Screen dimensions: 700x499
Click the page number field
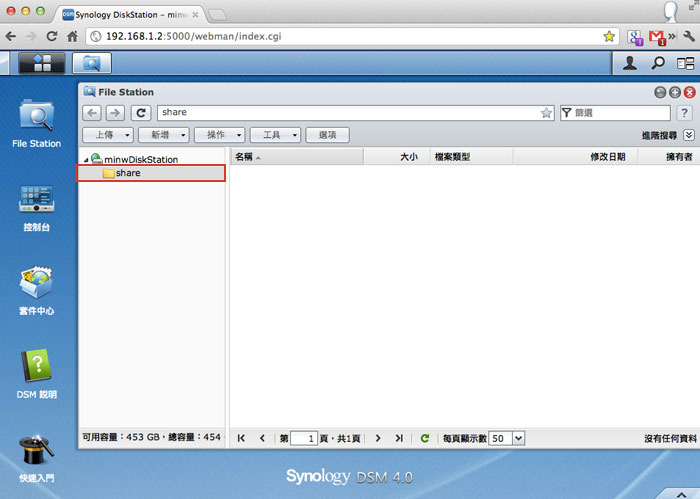coord(304,438)
